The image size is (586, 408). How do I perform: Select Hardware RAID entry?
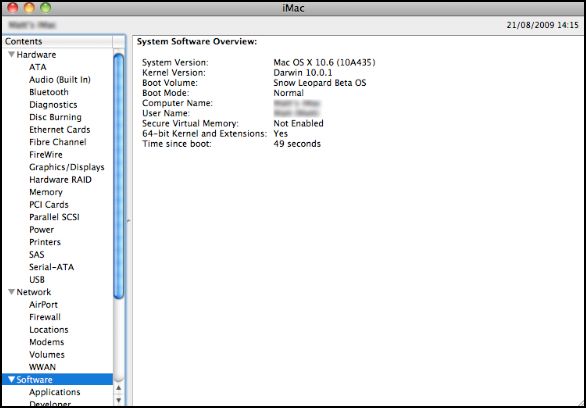point(60,180)
